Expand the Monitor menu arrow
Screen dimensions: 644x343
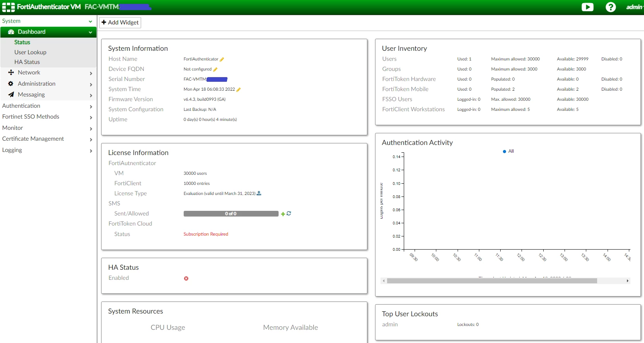(91, 128)
